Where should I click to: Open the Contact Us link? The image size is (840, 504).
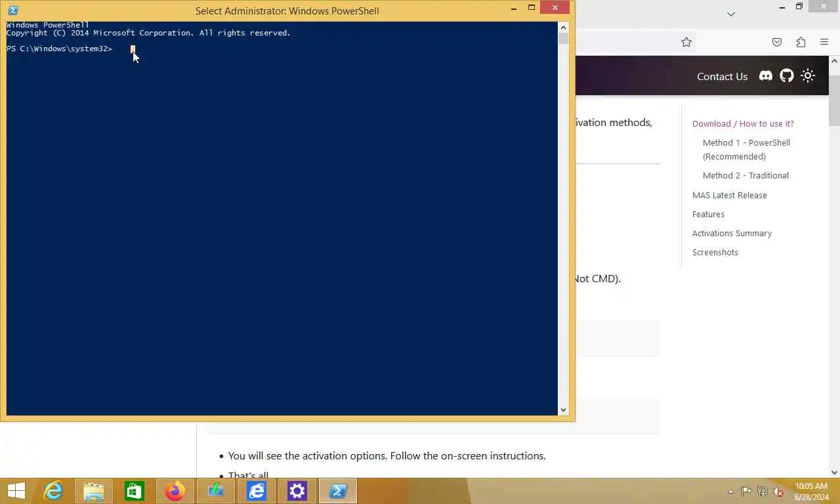tap(722, 76)
